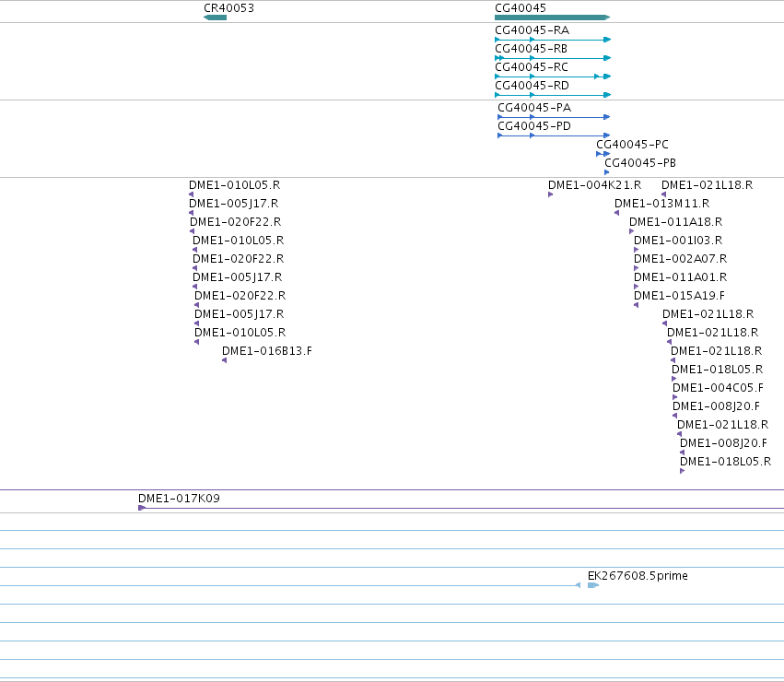Click the DME1-002A07.R label
This screenshot has width=784, height=682.
pyautogui.click(x=681, y=259)
